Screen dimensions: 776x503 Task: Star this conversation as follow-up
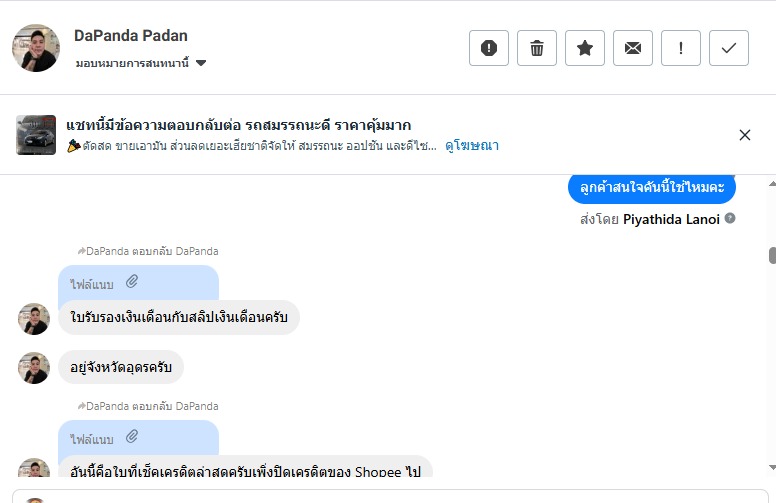click(x=585, y=48)
